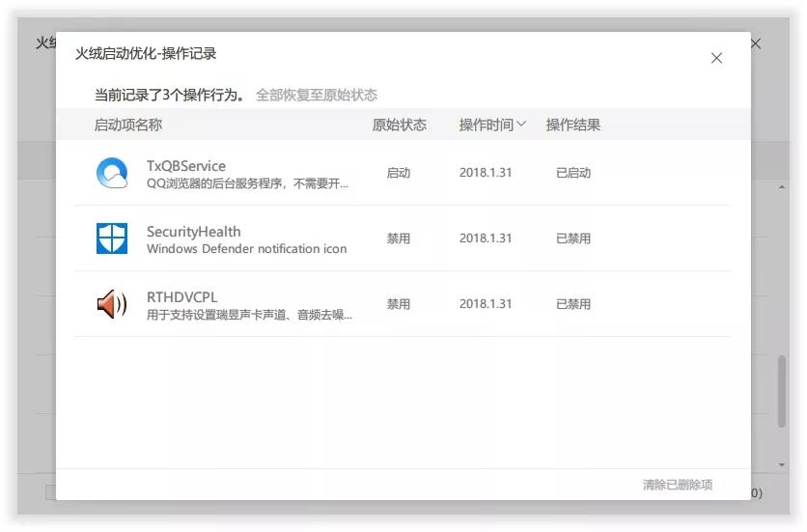Select the SecurityHealth entry name
Screen dimensions: 807x532
pos(193,231)
